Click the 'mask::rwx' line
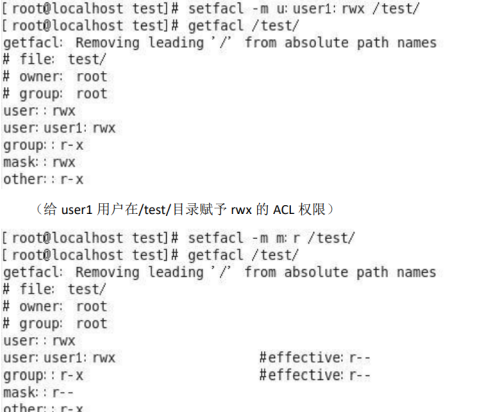Image resolution: width=500 pixels, height=412 pixels. click(x=39, y=162)
